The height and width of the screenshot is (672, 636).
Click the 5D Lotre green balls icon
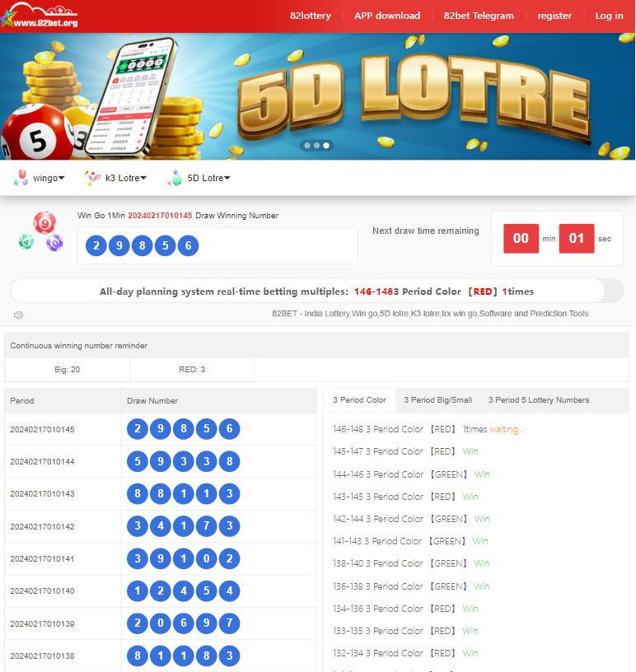point(175,177)
